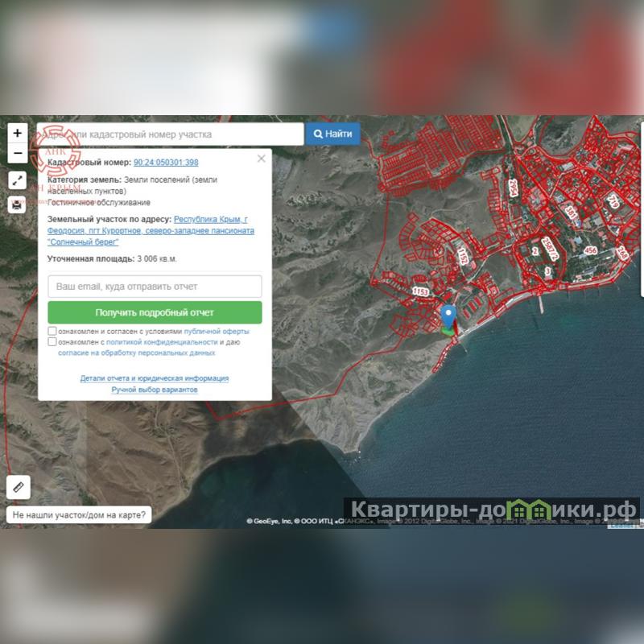The width and height of the screenshot is (644, 644).
Task: Check the public offer agreement checkbox
Action: click(x=52, y=331)
